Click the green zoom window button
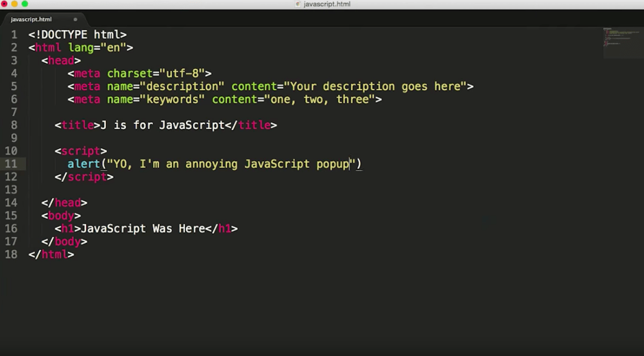Viewport: 644px width, 356px height. 25,5
